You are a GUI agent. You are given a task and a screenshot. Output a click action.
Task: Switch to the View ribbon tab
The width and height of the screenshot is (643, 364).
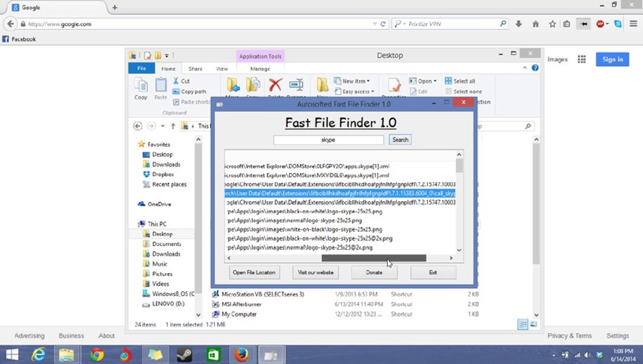[222, 69]
